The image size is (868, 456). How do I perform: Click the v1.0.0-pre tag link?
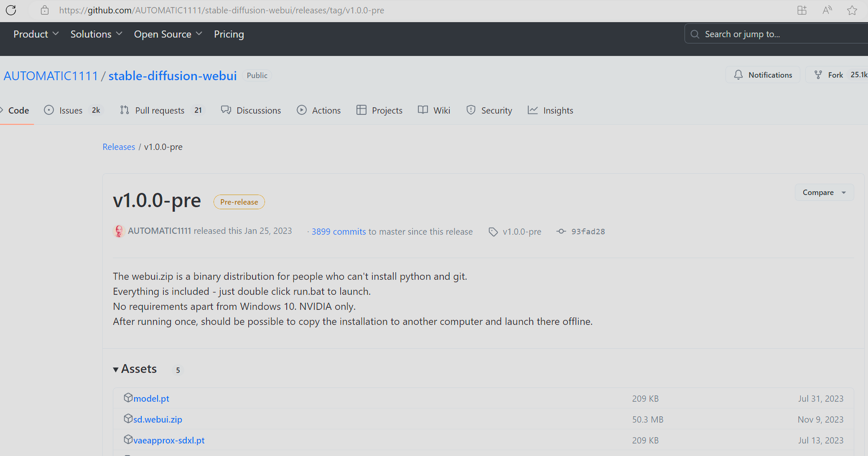(522, 232)
